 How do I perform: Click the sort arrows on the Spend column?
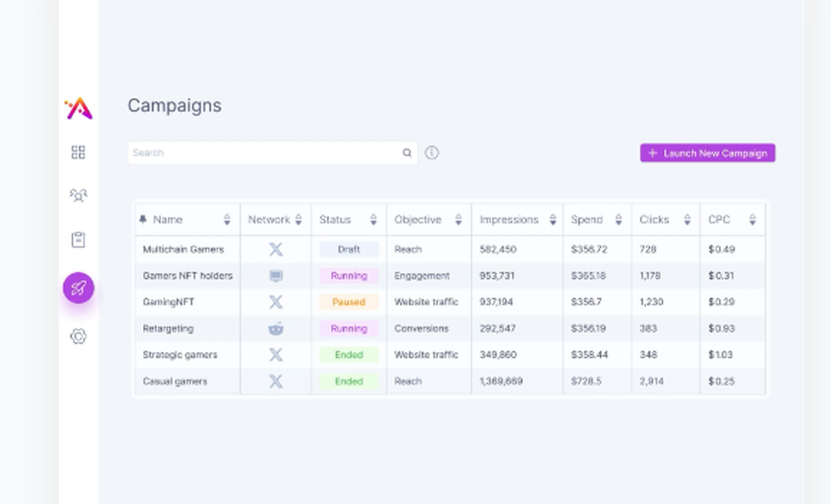(x=617, y=219)
